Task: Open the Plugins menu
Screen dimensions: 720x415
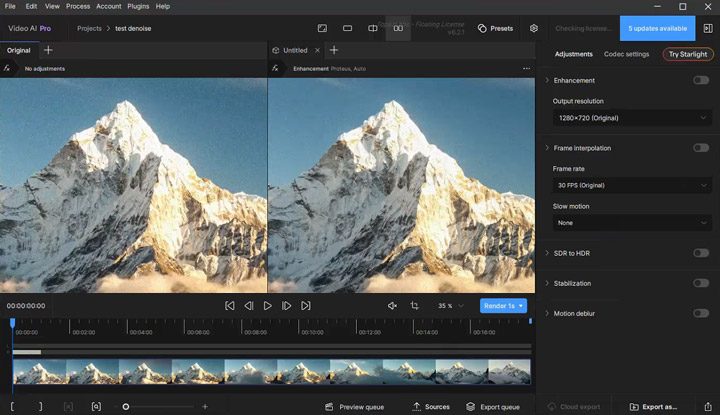Action: [x=138, y=6]
